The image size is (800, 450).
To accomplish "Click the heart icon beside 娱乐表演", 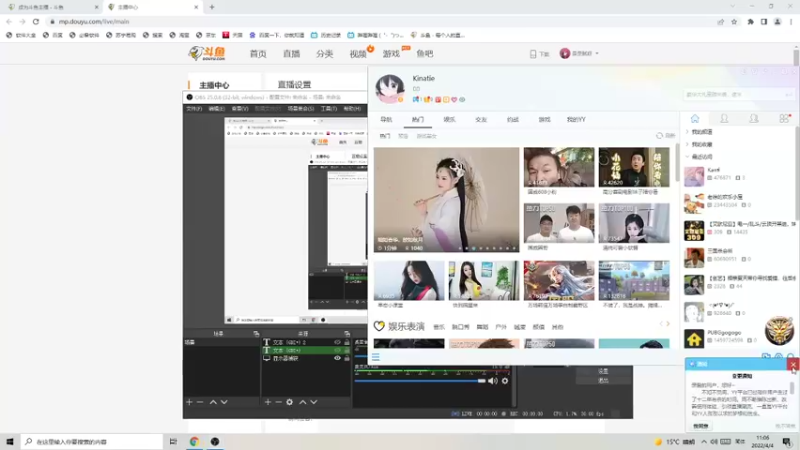I will coord(379,326).
